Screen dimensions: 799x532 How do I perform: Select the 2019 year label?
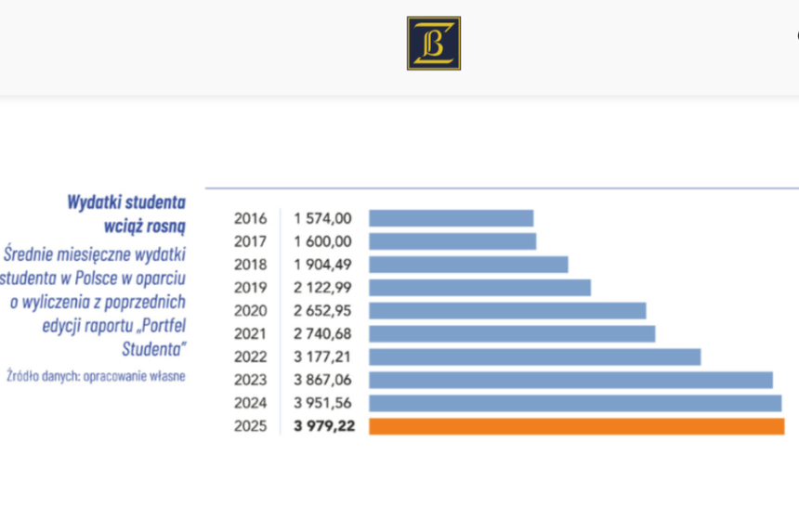click(x=250, y=288)
